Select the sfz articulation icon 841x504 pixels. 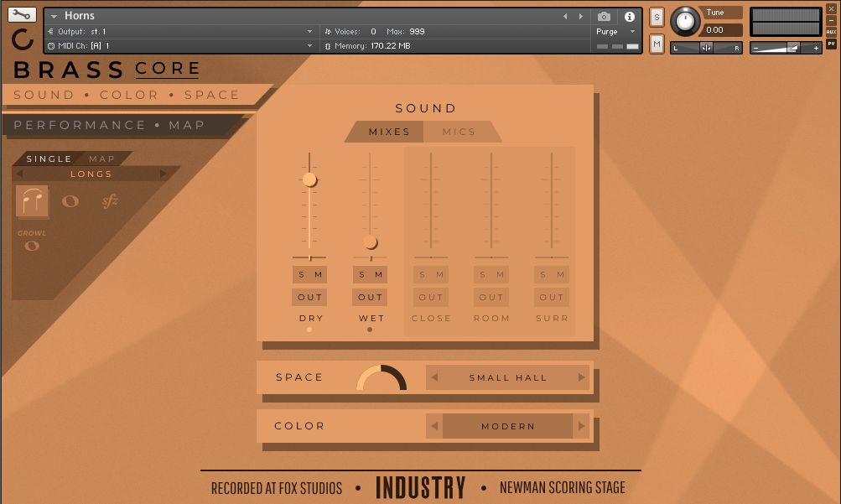(109, 201)
